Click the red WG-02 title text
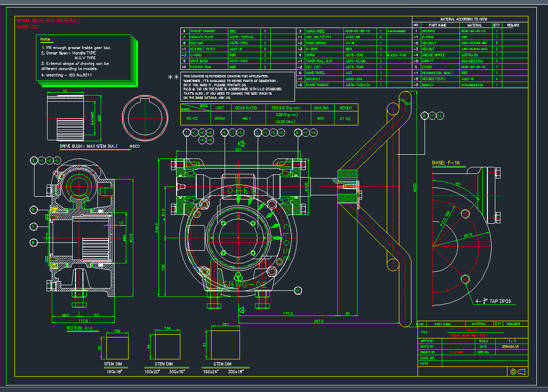Viewport: 548px width, 392px height. point(472,330)
